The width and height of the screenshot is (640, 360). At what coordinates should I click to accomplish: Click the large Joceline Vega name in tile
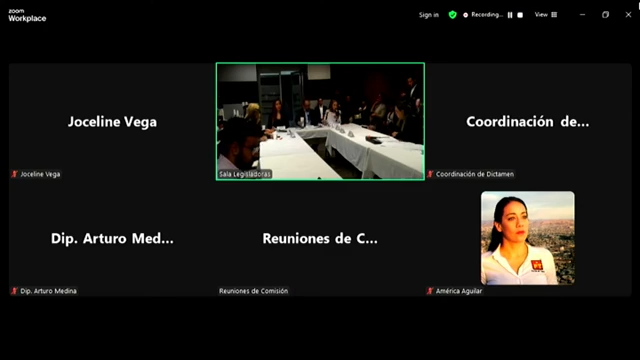pyautogui.click(x=112, y=122)
